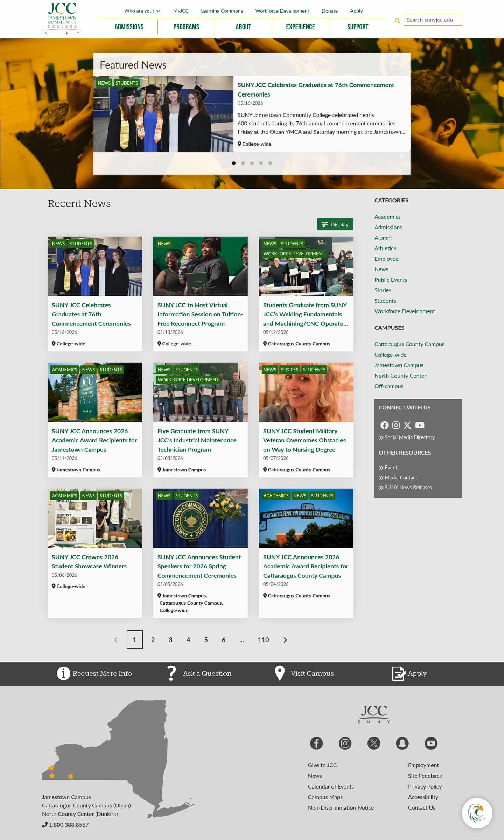Open Instagram icon in Connect With Us

[396, 425]
